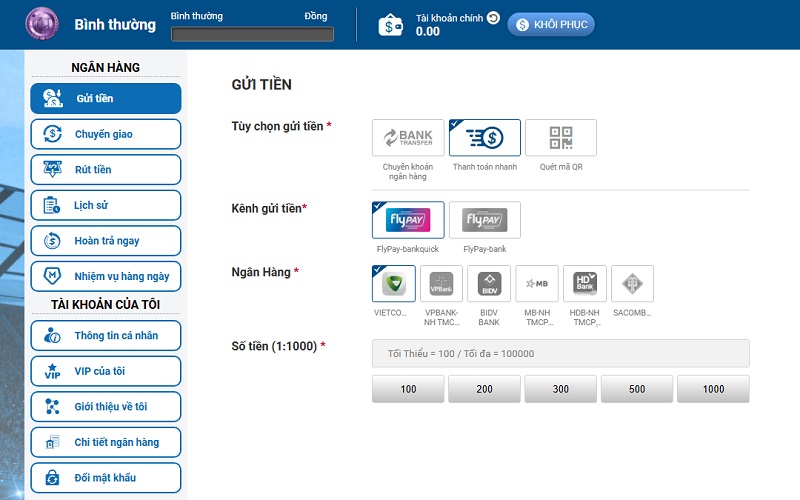Open the Gửi tiền deposit menu item
Viewport: 800px width, 500px height.
coord(106,98)
